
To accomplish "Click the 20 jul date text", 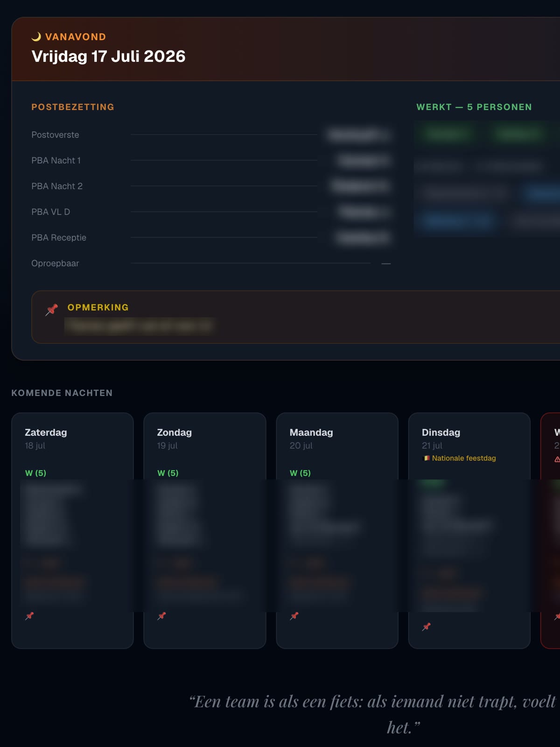I will (301, 445).
